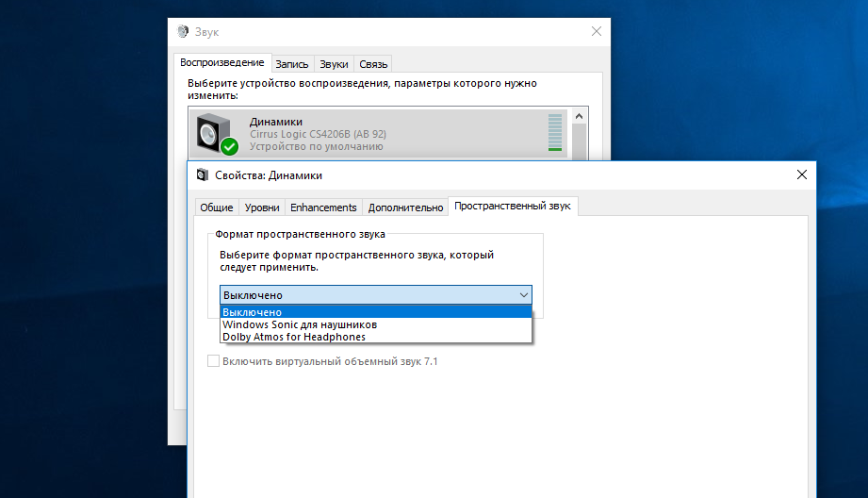Click the device list scrollbar up arrow
The image size is (868, 498).
tap(579, 115)
